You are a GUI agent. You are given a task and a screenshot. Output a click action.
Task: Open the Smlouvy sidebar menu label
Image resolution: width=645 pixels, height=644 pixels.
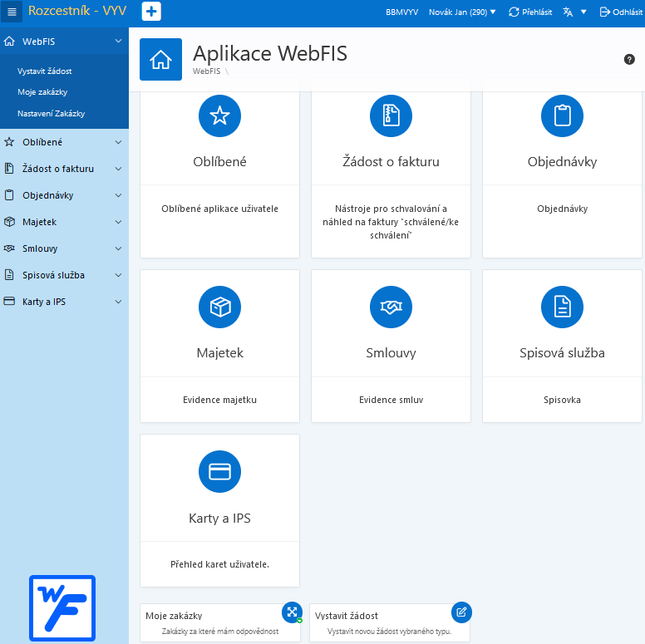(40, 248)
